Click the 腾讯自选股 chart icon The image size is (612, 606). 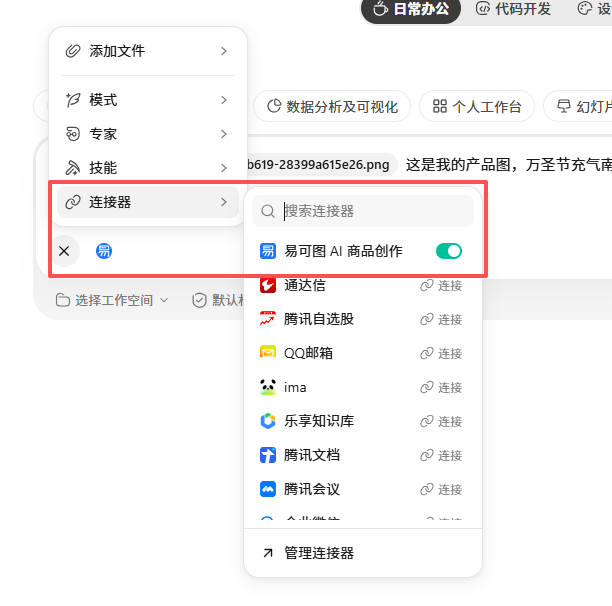tap(268, 319)
